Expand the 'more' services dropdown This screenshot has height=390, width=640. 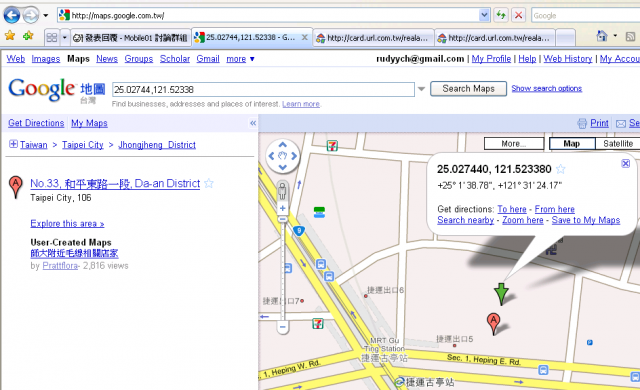click(x=240, y=59)
